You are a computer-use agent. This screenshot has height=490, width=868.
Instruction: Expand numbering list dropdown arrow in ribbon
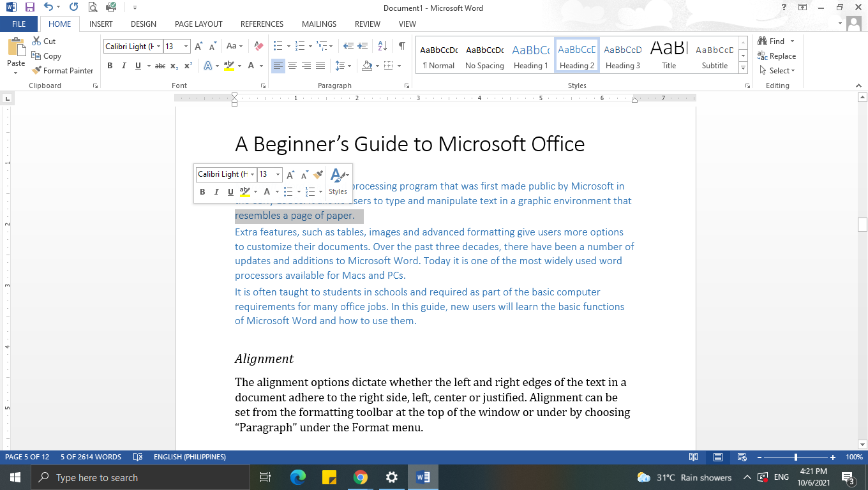pyautogui.click(x=310, y=46)
